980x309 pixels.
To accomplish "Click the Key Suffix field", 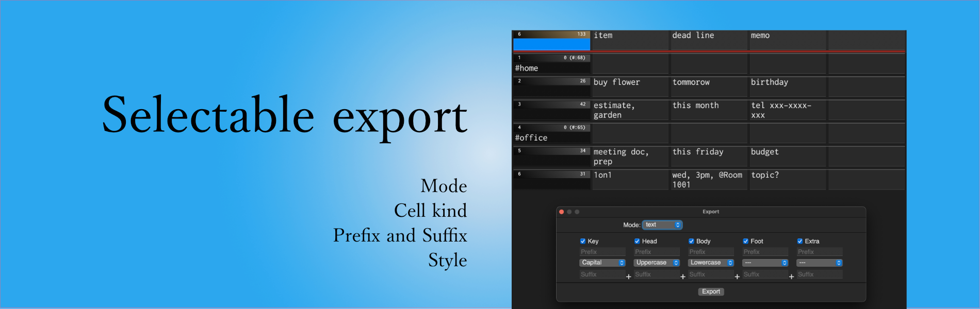I will tap(602, 274).
